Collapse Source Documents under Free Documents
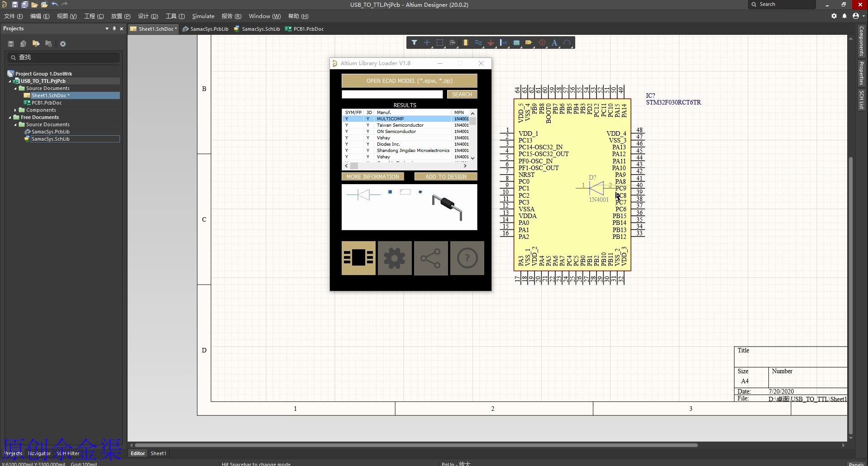This screenshot has width=868, height=466. click(x=15, y=124)
